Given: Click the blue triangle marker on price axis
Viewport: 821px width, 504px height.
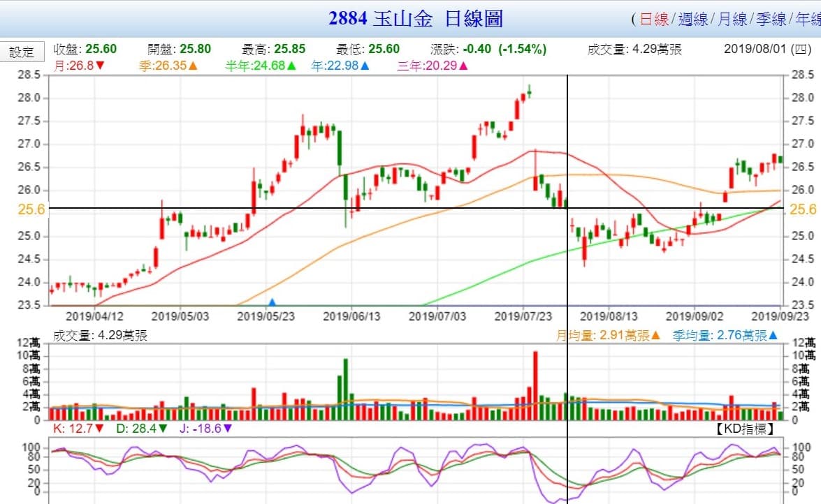Looking at the screenshot, I should tap(272, 302).
